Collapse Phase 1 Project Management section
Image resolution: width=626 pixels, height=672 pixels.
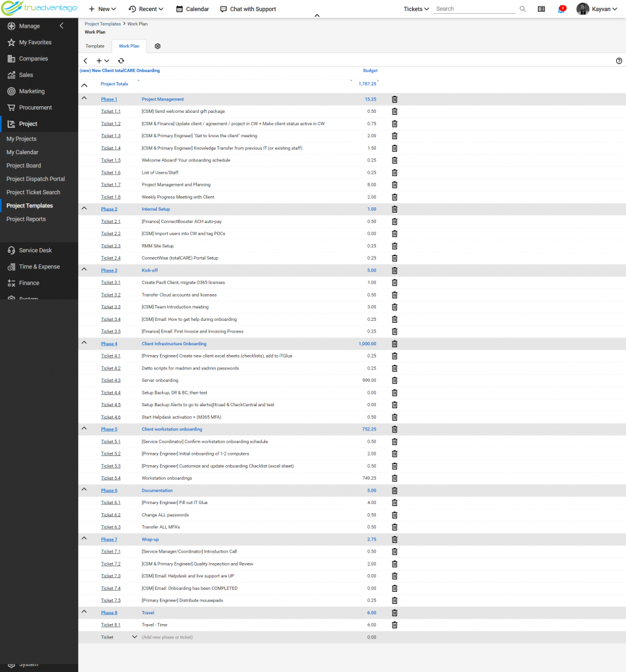click(x=84, y=98)
